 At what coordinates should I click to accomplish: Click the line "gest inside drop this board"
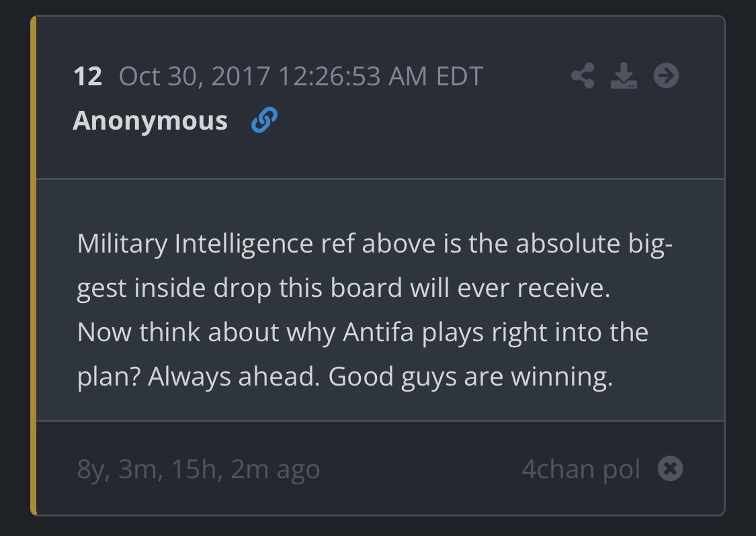[x=343, y=287]
